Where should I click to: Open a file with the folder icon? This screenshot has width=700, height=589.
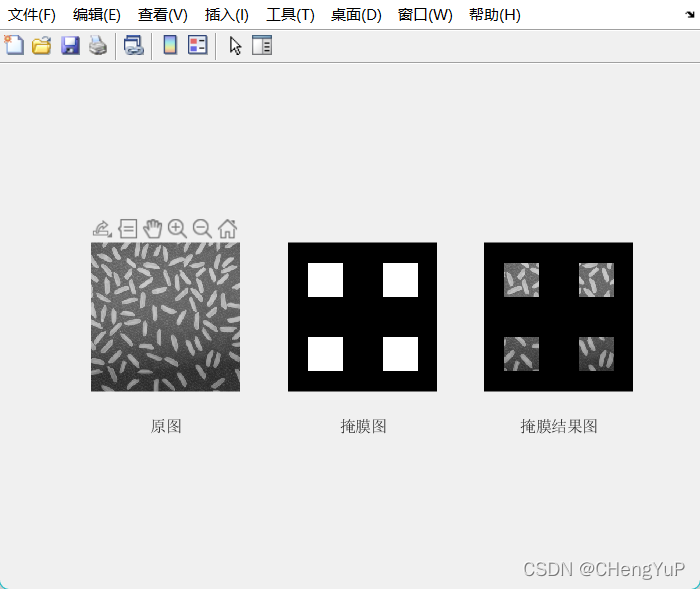[x=42, y=46]
